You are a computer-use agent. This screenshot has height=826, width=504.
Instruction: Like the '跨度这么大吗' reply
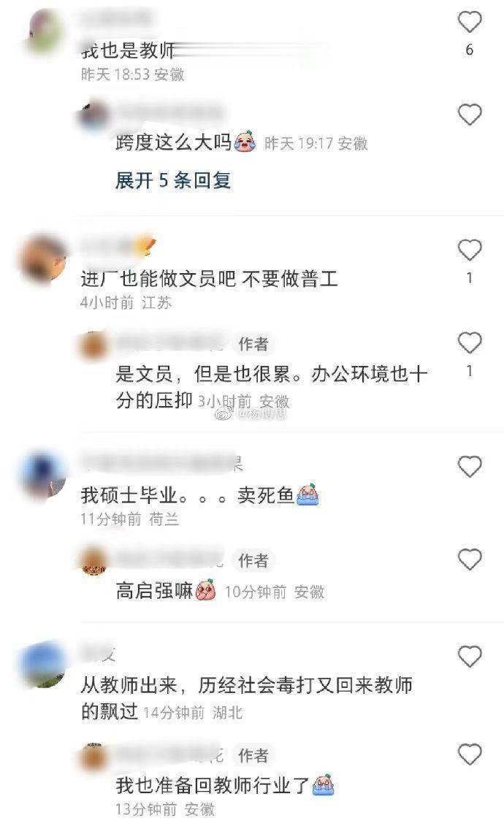coord(469,115)
